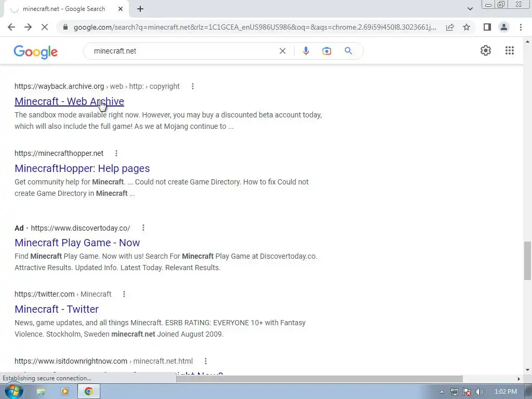This screenshot has width=532, height=399.
Task: Click the isitdownrightnow.com URL breadcrumb
Action: pos(103,361)
